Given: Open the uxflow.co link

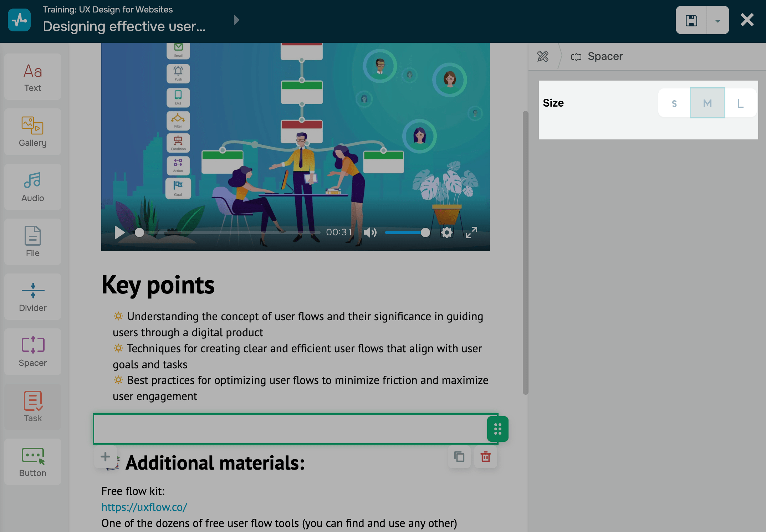Looking at the screenshot, I should (144, 507).
